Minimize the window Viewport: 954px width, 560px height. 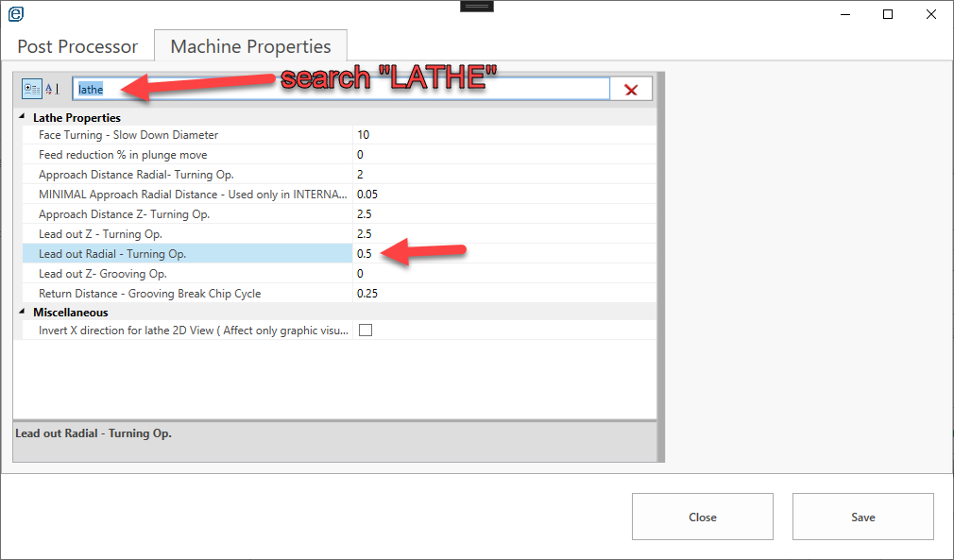843,14
